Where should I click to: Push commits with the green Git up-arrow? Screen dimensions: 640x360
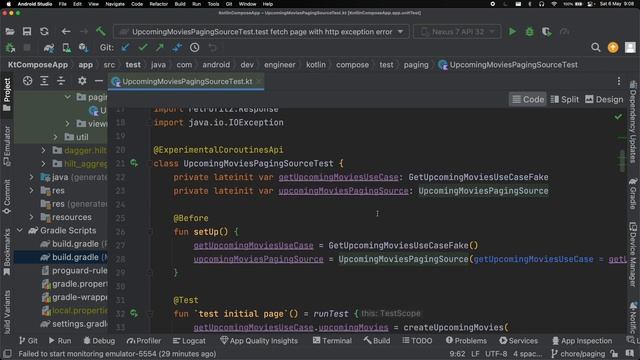click(x=160, y=47)
